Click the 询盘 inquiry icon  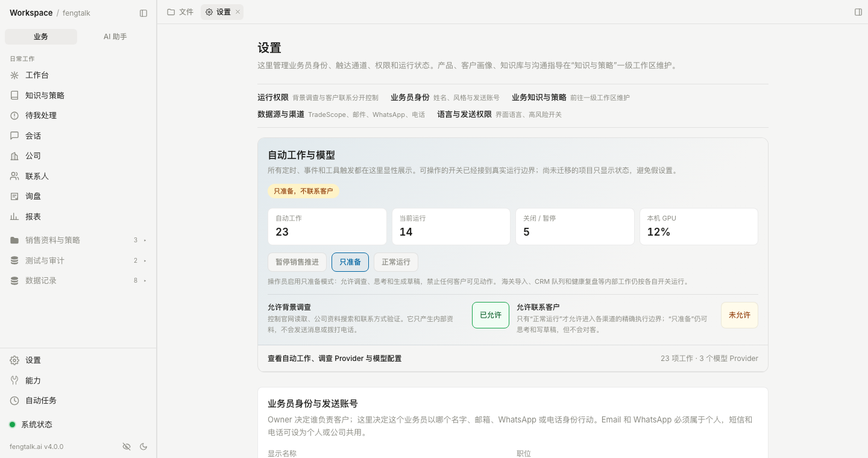(x=14, y=196)
